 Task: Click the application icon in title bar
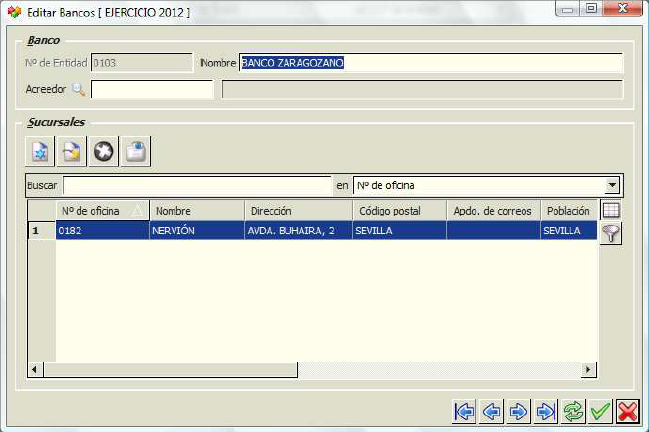(14, 12)
